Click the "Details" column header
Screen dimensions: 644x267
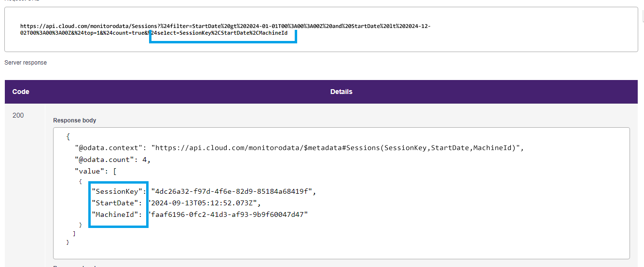coord(341,92)
